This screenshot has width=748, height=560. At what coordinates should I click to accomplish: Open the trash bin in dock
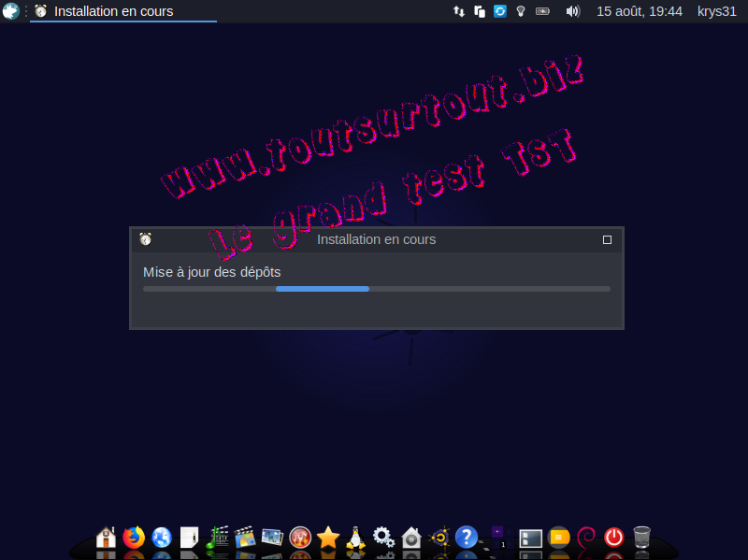coord(641,538)
